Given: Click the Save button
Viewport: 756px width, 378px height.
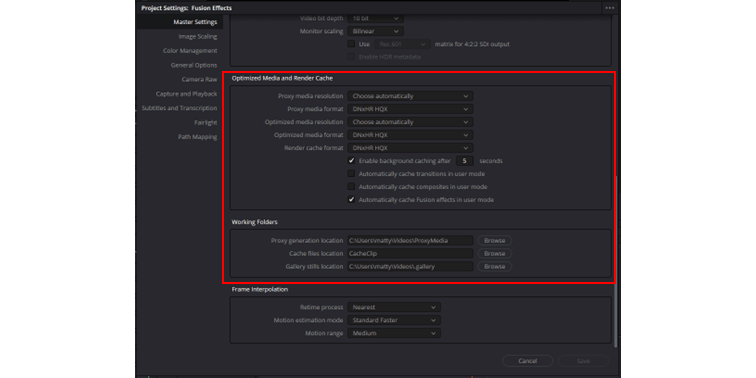Looking at the screenshot, I should [x=583, y=361].
